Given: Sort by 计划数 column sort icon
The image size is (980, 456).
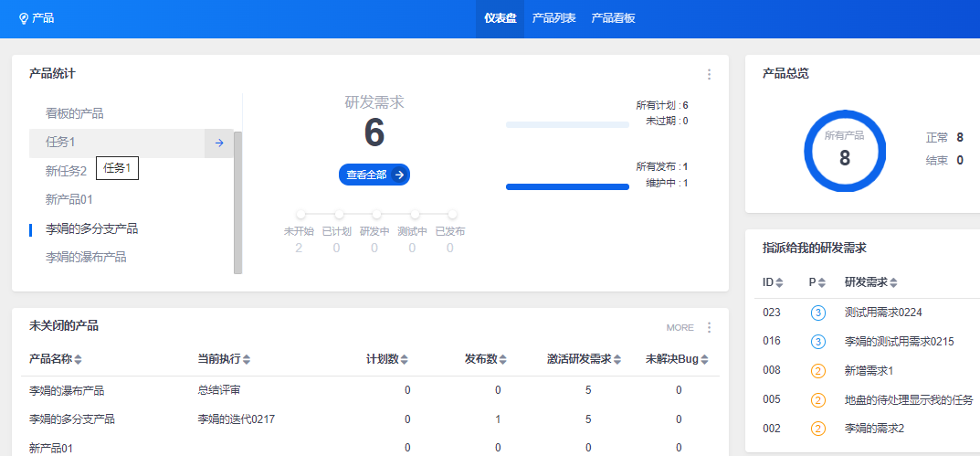Looking at the screenshot, I should [405, 359].
